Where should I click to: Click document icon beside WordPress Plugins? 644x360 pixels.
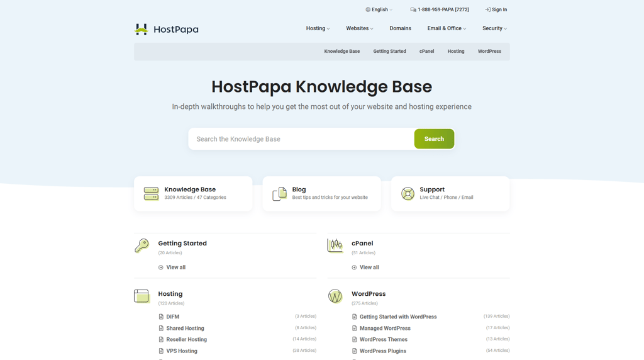[355, 351]
